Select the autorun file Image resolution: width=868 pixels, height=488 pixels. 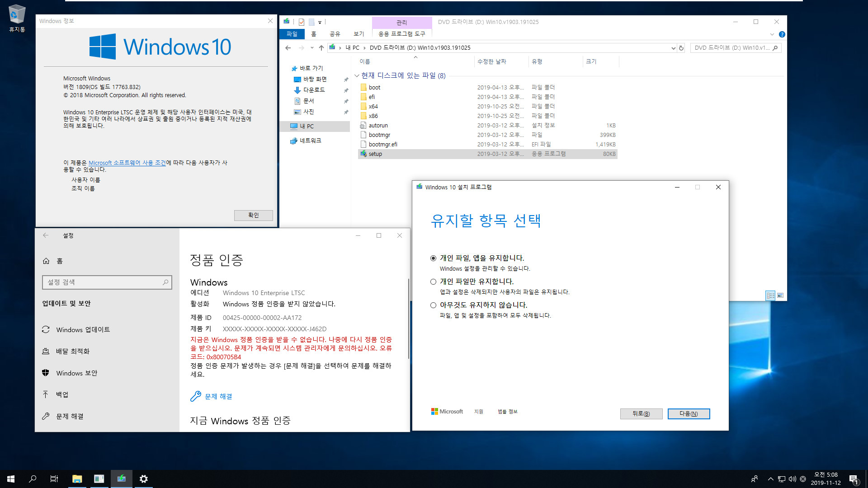click(378, 125)
